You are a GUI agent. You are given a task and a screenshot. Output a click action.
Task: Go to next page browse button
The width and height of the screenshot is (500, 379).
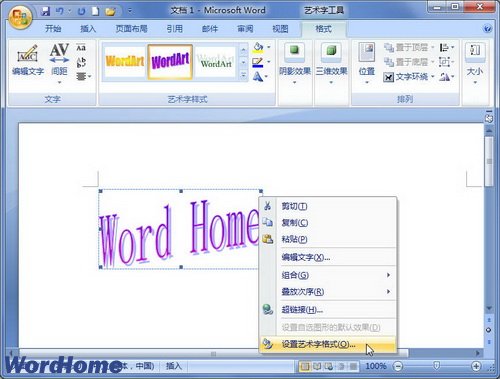pos(489,342)
